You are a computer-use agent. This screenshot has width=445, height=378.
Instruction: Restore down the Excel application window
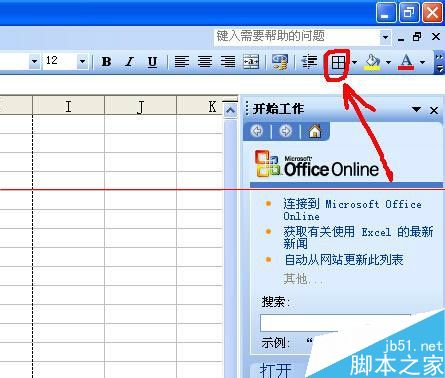coord(409,13)
